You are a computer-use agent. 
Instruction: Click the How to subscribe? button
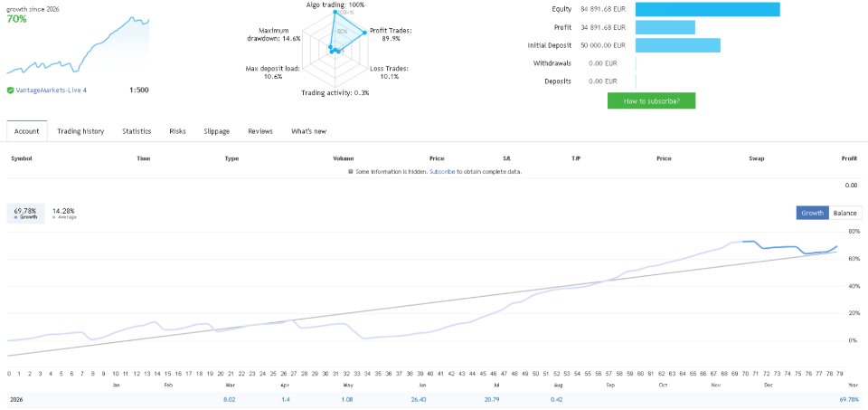point(651,100)
